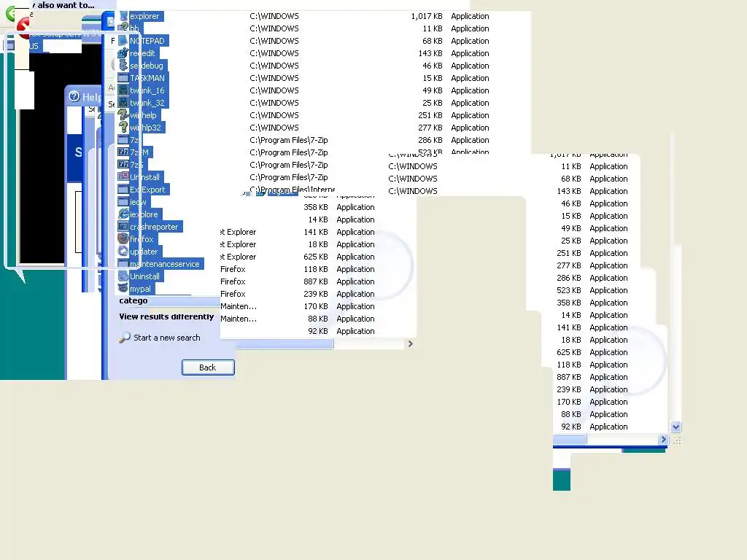Click C:\WINDOWS folder path in NOTEPAD row
This screenshot has height=560, width=747.
pyautogui.click(x=274, y=41)
